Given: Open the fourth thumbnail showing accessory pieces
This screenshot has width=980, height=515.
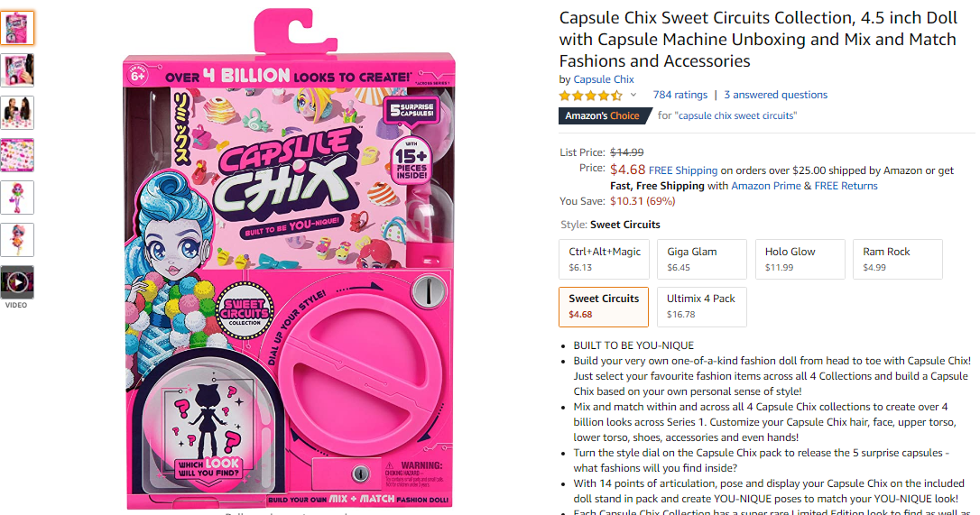Looking at the screenshot, I should pyautogui.click(x=17, y=155).
